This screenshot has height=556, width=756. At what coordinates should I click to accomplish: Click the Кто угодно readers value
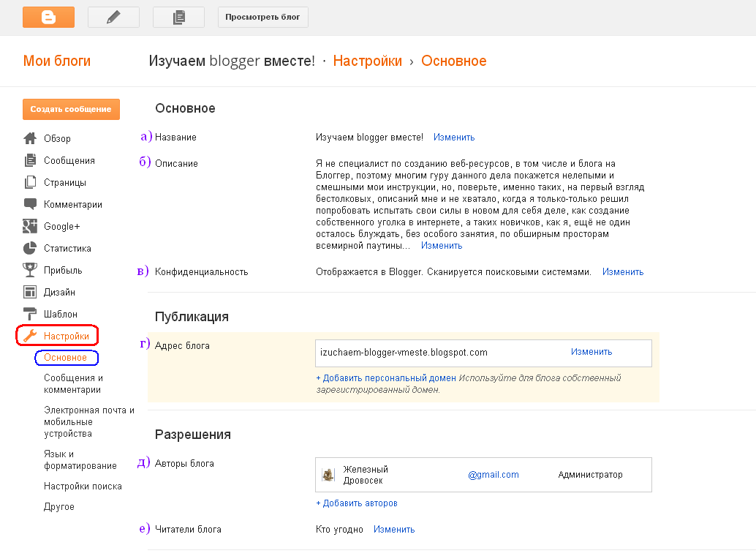[339, 530]
